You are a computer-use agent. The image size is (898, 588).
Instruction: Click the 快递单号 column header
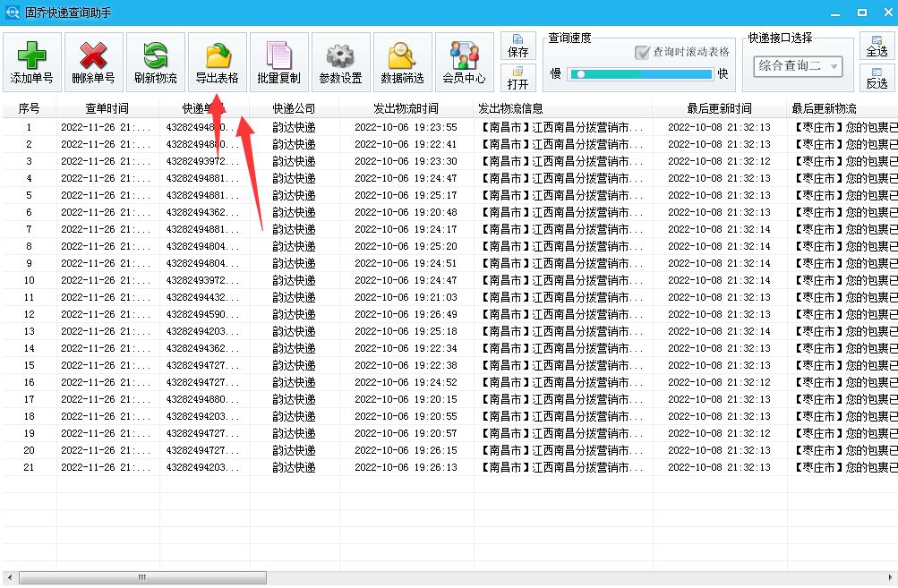click(204, 109)
